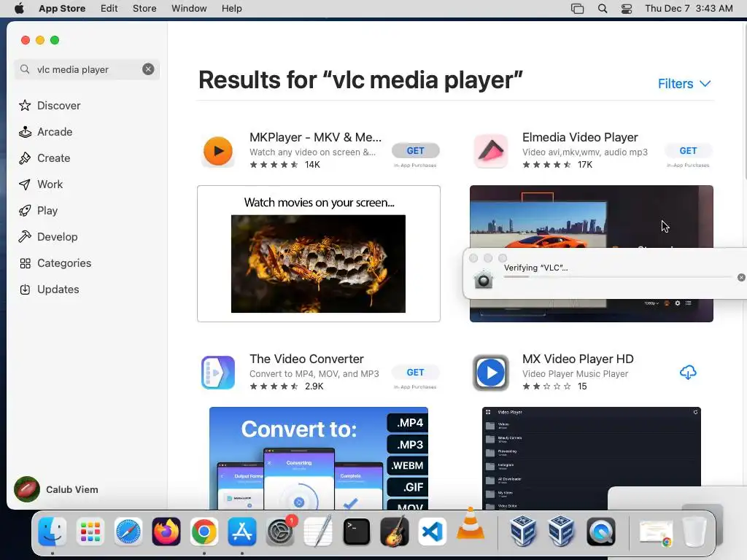747x560 pixels.
Task: Clear the vlc media player search text
Action: click(148, 69)
